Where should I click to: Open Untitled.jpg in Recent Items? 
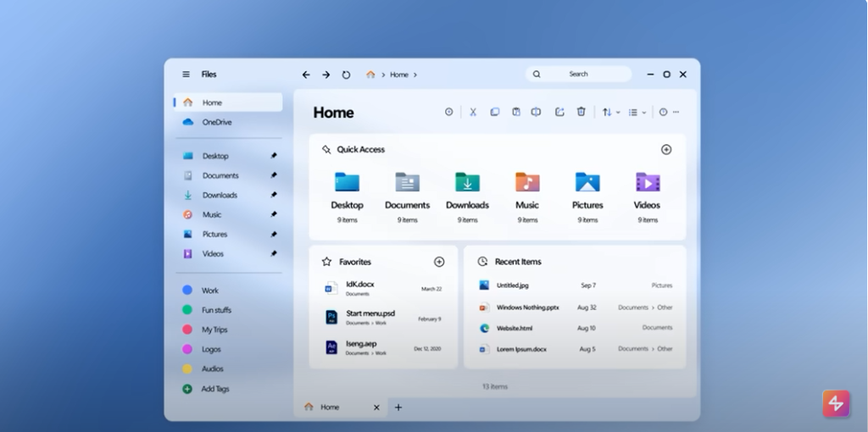tap(576, 285)
